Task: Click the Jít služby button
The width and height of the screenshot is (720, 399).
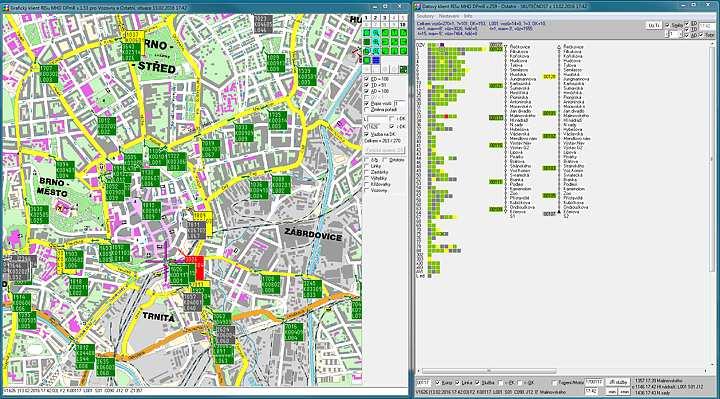Action: click(618, 382)
